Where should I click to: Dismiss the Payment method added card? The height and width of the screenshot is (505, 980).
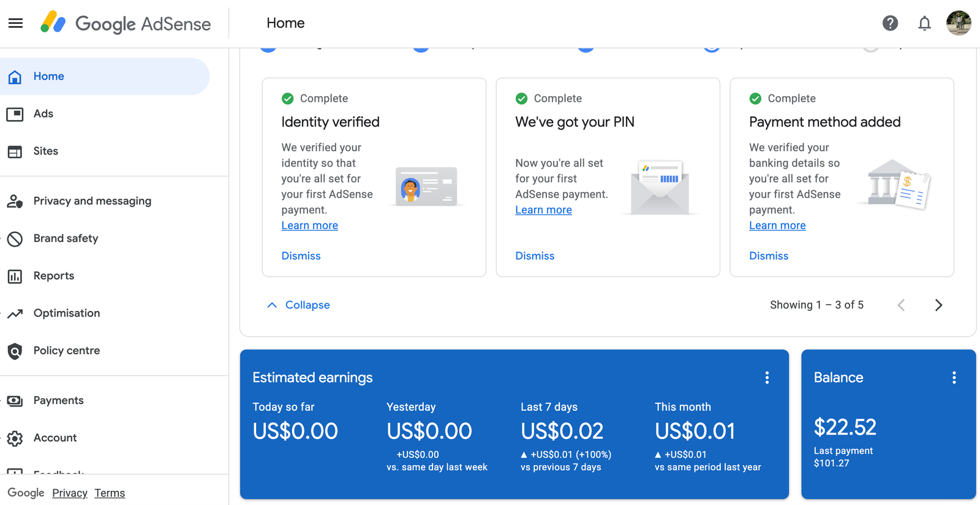769,256
